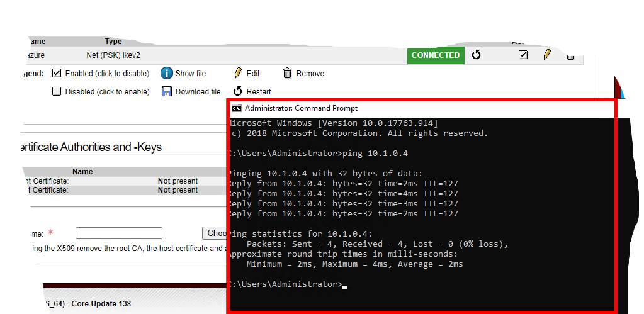Click the Administrator: Command Prompt title text

[301, 108]
